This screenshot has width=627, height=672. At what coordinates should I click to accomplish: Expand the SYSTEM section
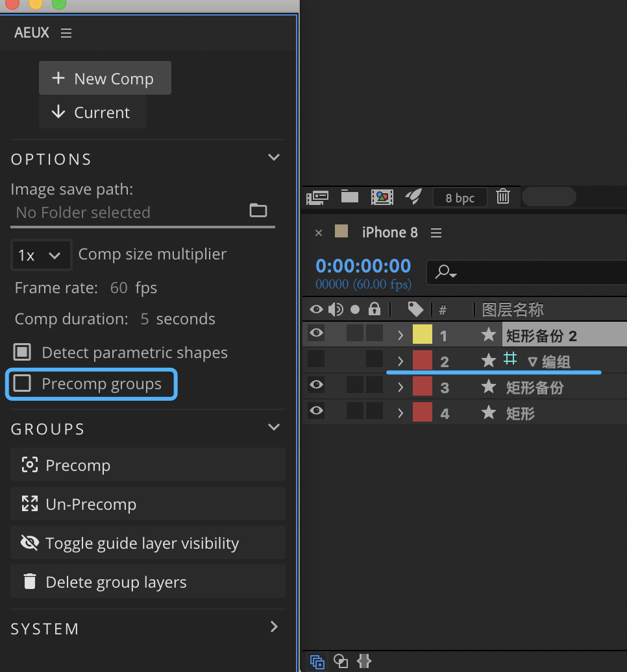274,627
